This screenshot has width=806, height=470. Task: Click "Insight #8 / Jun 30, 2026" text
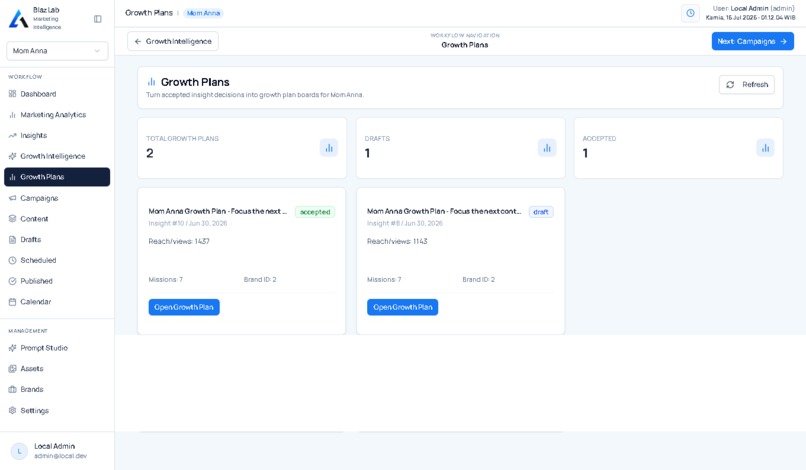405,223
